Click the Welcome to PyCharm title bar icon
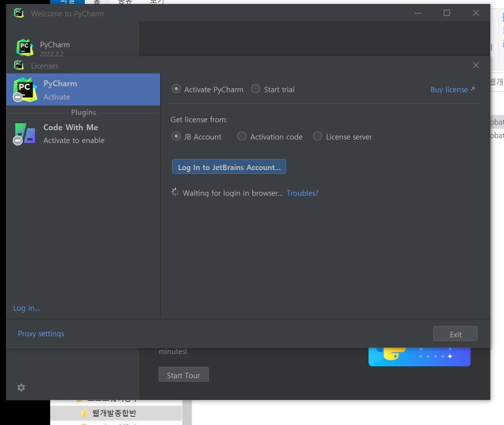Image resolution: width=504 pixels, height=425 pixels. [x=19, y=13]
